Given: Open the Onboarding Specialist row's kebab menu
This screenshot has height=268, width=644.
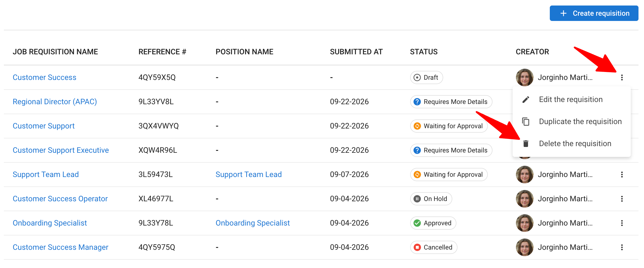Looking at the screenshot, I should [622, 223].
